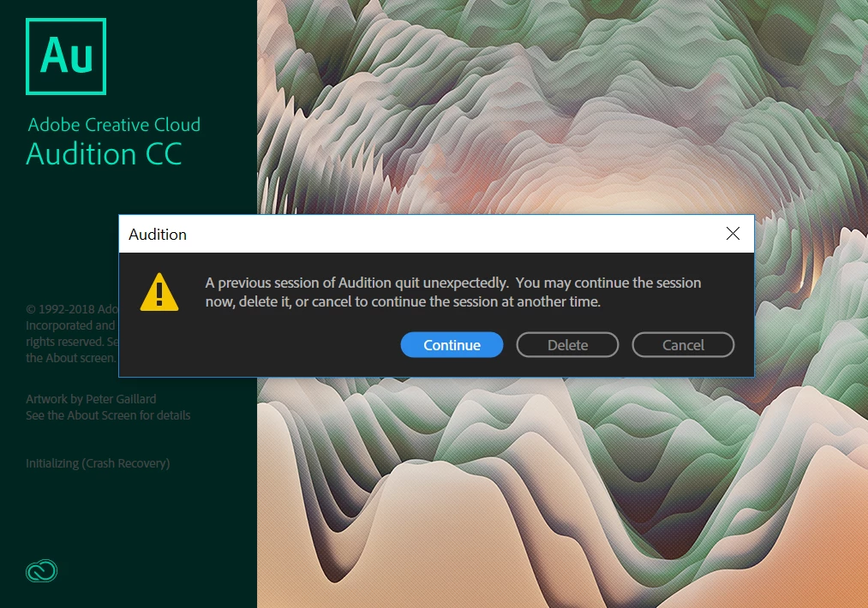Click the Creative Cloud logo icon
Image resolution: width=868 pixels, height=608 pixels.
[41, 571]
